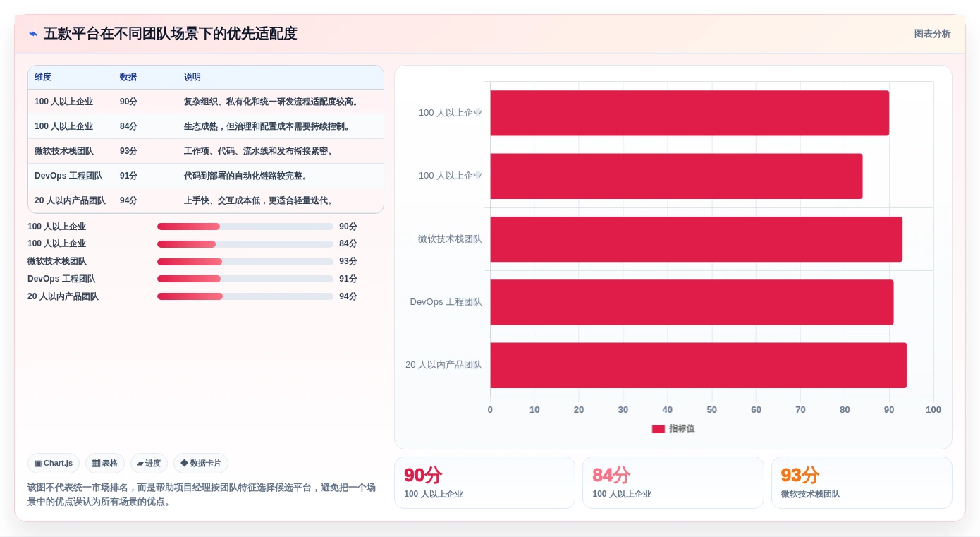This screenshot has height=537, width=980.
Task: Click the DevOps 工程团队 progress bar
Action: click(x=245, y=279)
